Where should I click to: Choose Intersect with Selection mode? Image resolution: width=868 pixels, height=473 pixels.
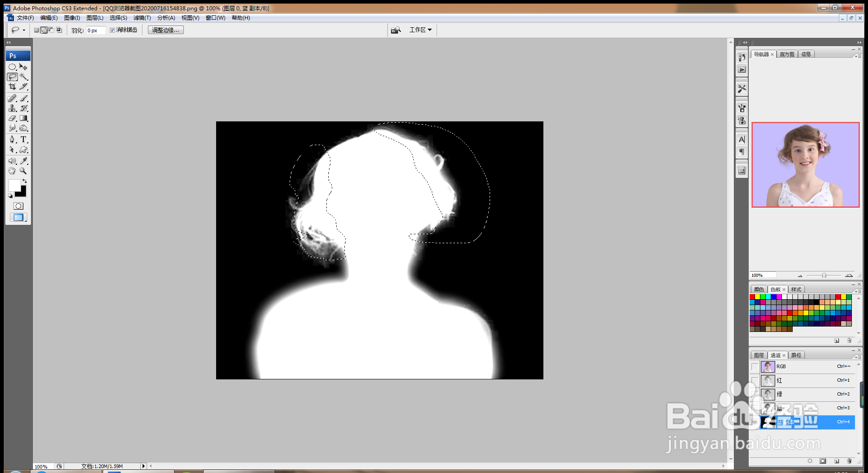coord(59,30)
